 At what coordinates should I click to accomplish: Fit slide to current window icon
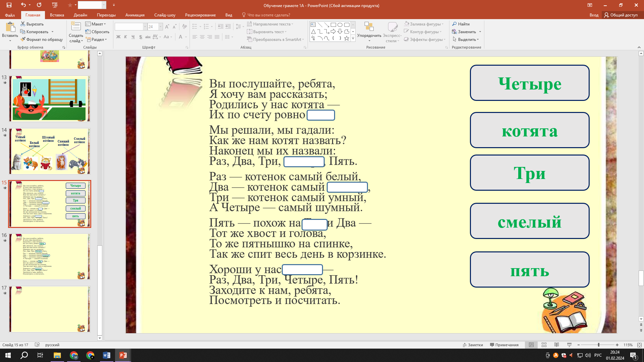point(639,345)
